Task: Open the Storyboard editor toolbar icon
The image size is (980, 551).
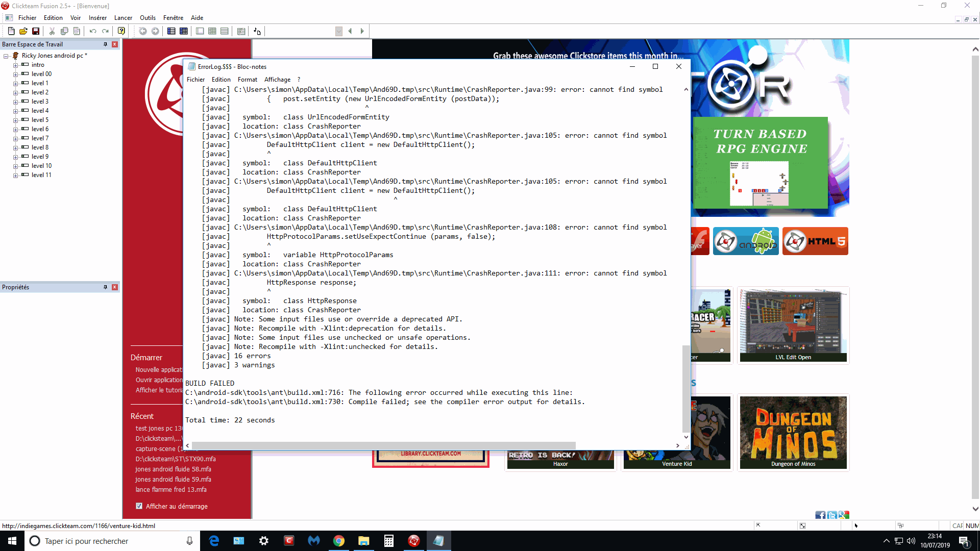Action: point(171,31)
